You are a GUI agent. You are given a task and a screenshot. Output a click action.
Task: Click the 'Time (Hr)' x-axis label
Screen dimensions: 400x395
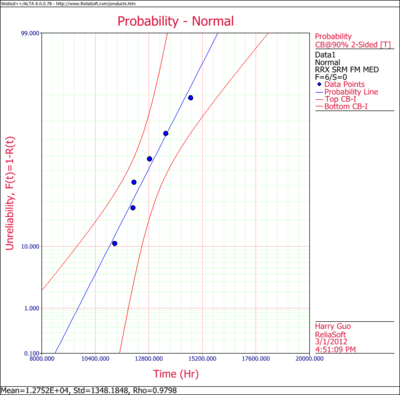176,374
